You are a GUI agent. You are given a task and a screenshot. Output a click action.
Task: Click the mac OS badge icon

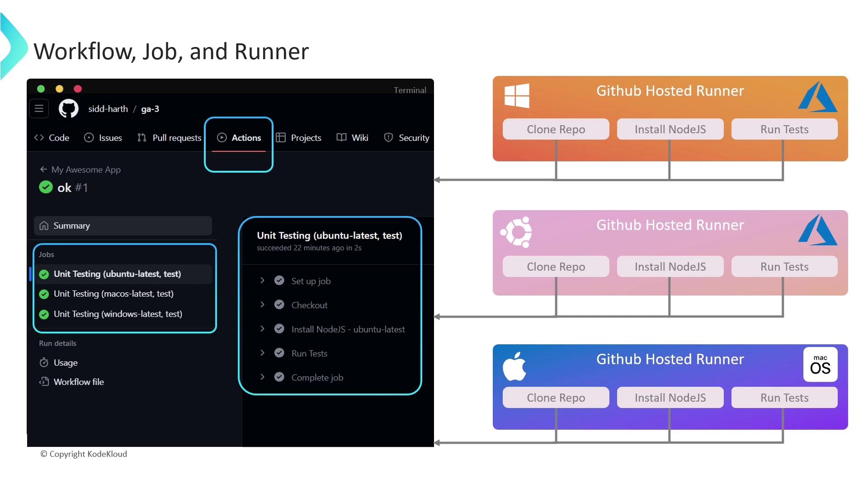820,365
